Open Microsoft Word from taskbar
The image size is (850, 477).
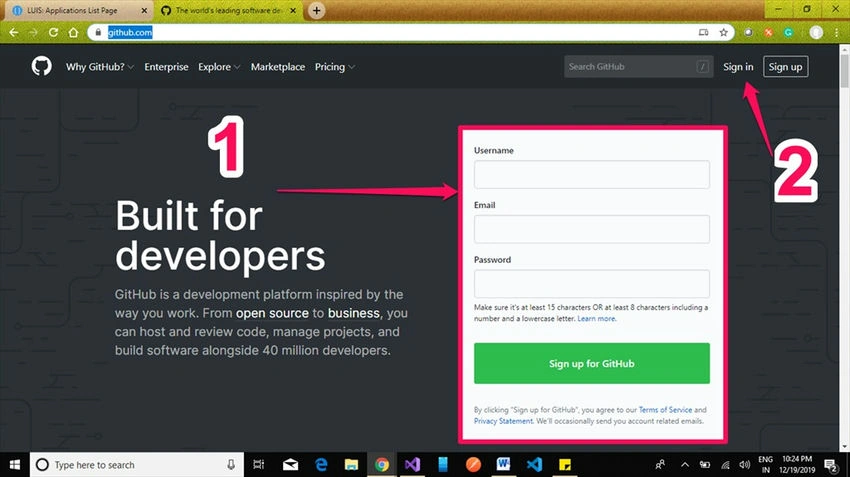(503, 465)
